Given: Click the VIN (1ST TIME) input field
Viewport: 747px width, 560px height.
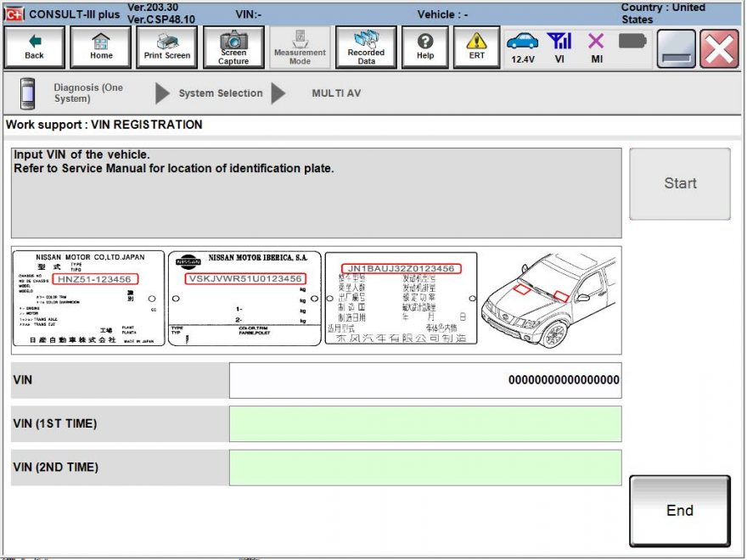Looking at the screenshot, I should coord(424,423).
